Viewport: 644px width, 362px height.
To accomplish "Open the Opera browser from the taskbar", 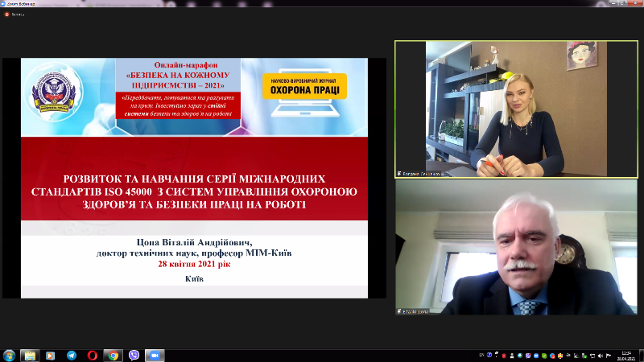I will 93,355.
